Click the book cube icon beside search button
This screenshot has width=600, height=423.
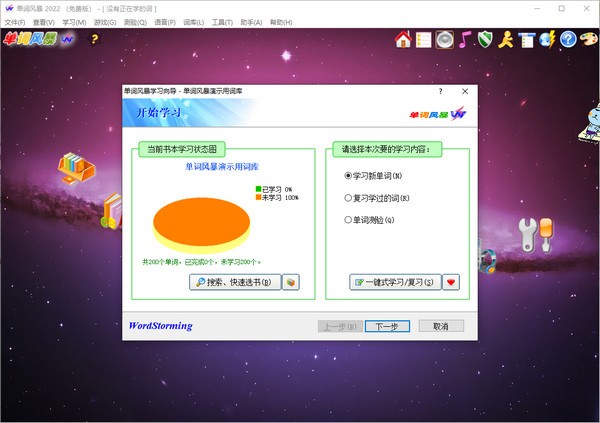coord(291,283)
